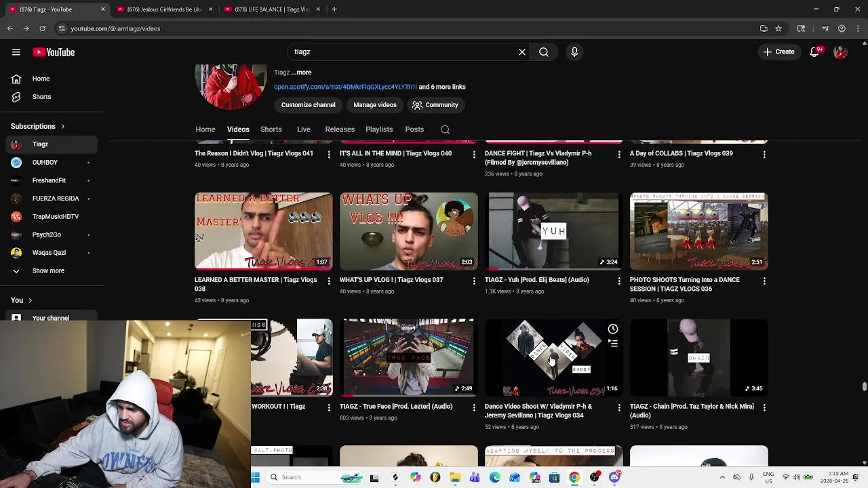Show more subscriptions
Image resolution: width=868 pixels, height=488 pixels.
coord(49,271)
